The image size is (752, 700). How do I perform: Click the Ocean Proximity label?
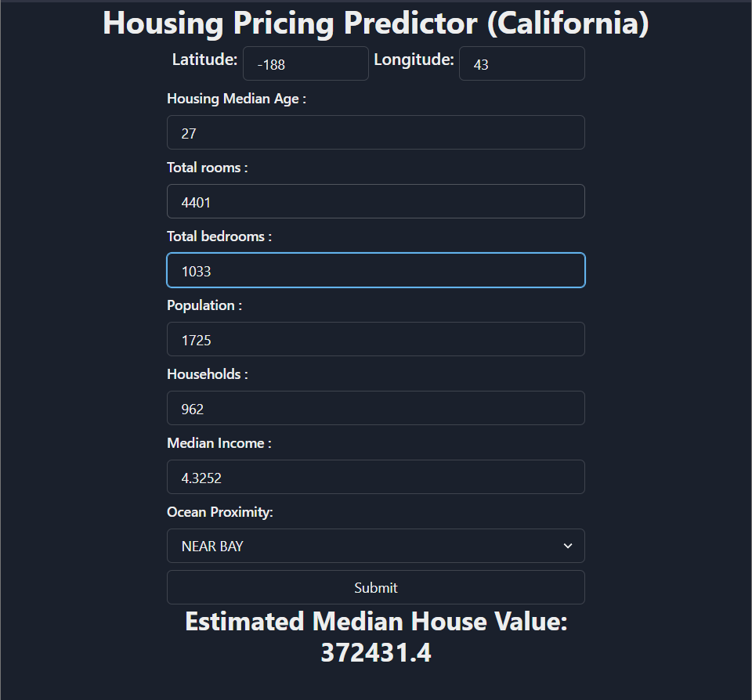pos(220,512)
